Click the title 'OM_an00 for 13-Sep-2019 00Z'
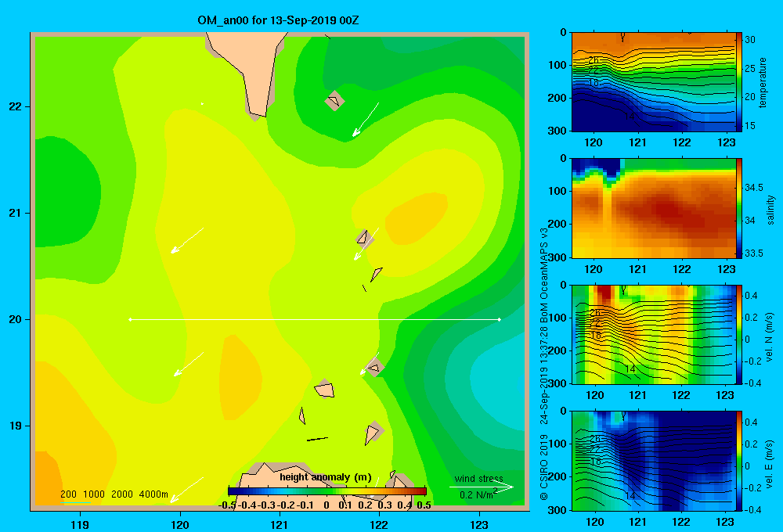 tap(278, 20)
